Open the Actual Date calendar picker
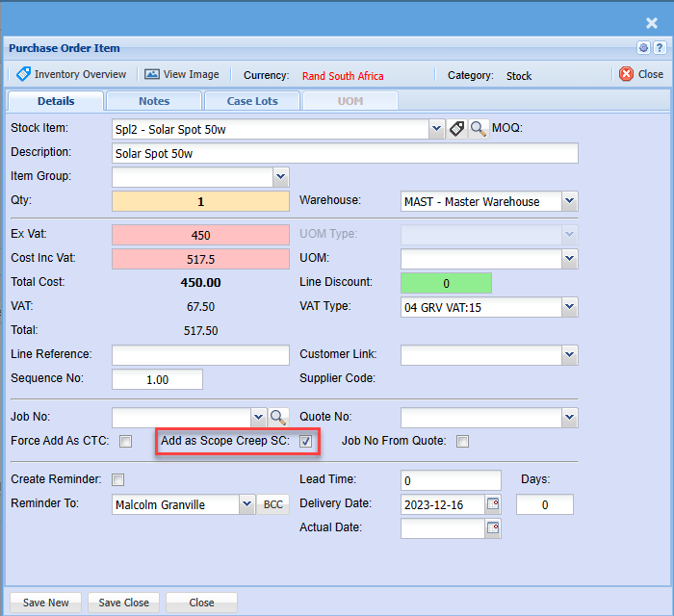The image size is (674, 616). point(492,528)
